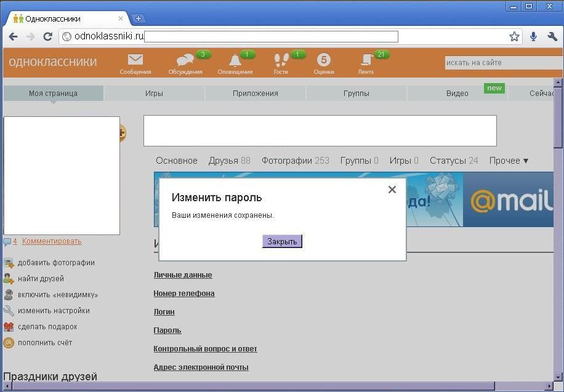Click the invisible mode icon

pyautogui.click(x=9, y=295)
